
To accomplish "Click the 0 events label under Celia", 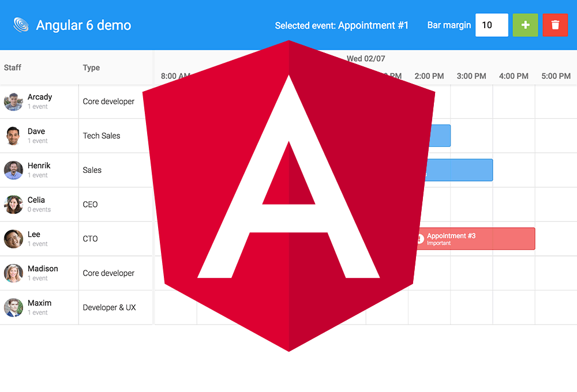I will coord(39,210).
